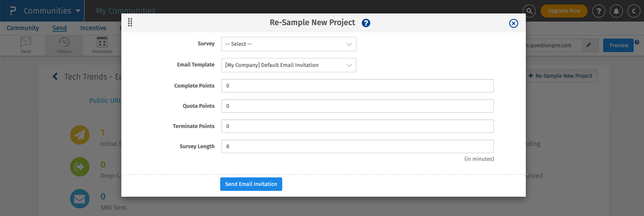Open help using the question mark icon
This screenshot has width=644, height=216.
pyautogui.click(x=599, y=11)
